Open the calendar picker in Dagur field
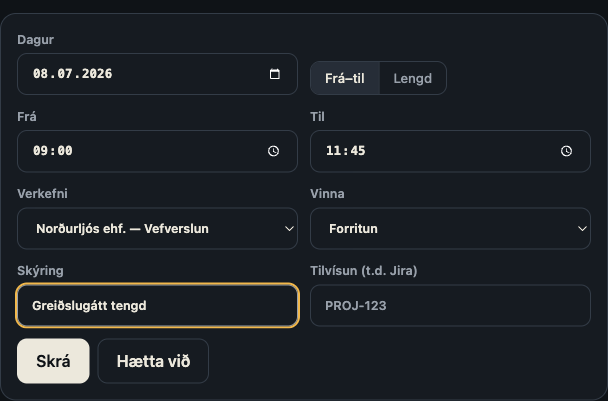 275,74
